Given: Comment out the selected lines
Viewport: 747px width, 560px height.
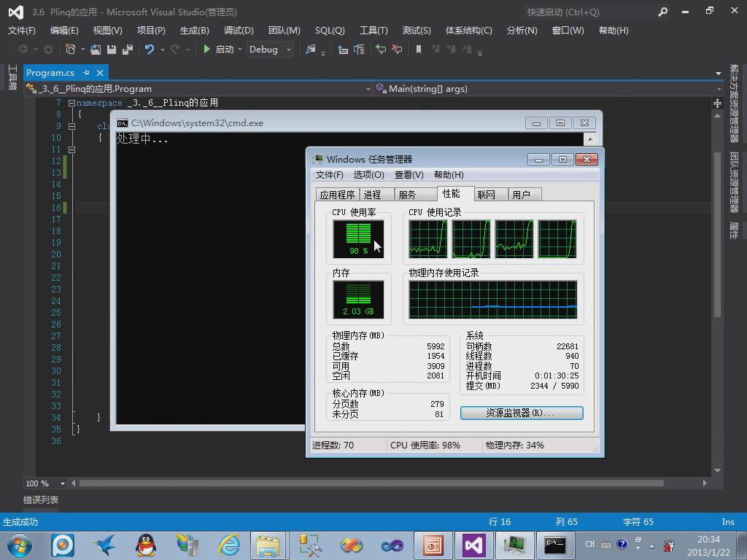Looking at the screenshot, I should click(x=381, y=49).
